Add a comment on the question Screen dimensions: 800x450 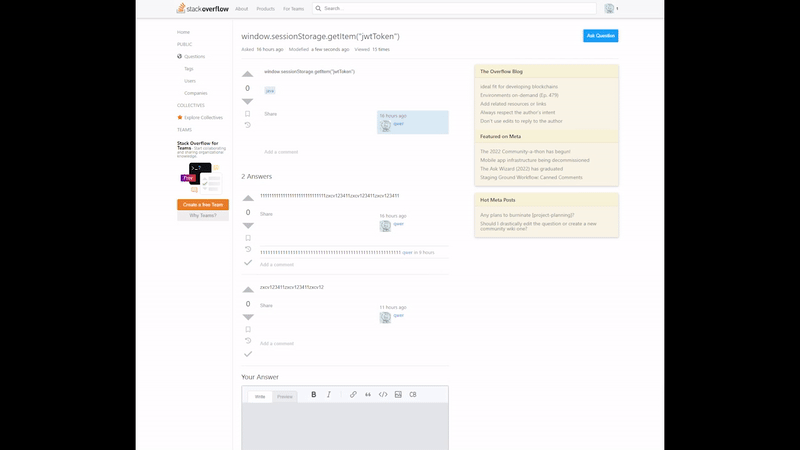tap(281, 152)
